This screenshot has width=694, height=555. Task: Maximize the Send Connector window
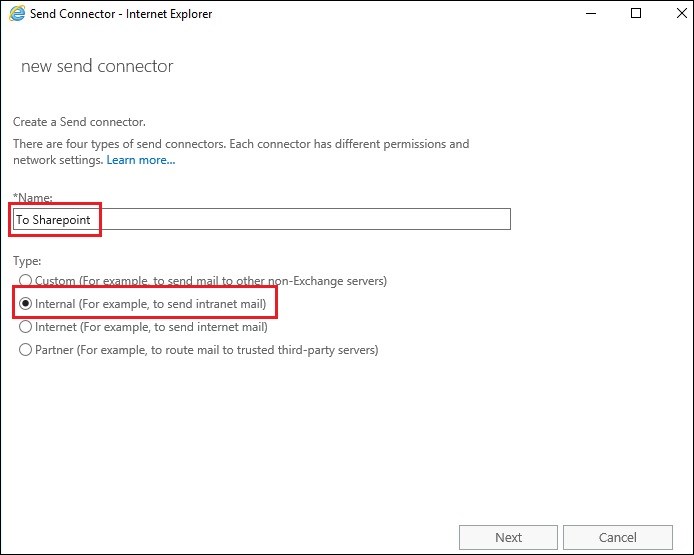click(636, 14)
